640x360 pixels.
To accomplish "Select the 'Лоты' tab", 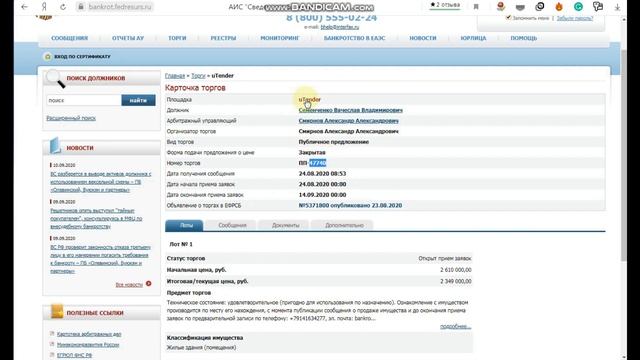I will click(x=184, y=225).
